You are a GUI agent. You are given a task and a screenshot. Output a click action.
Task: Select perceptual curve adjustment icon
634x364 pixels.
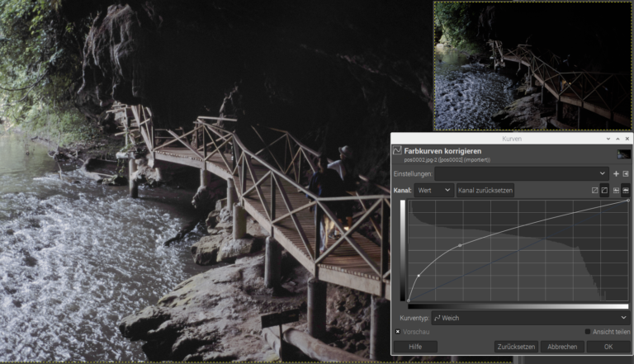coord(604,191)
